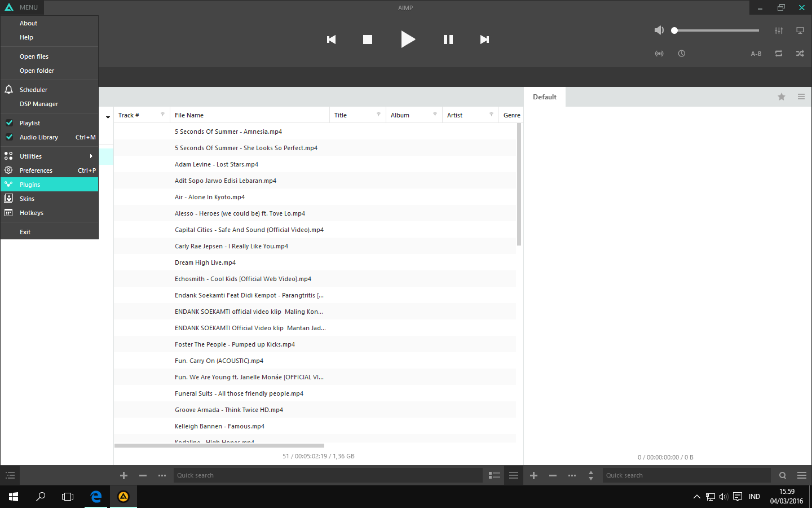812x508 pixels.
Task: Click the add button in the playlist toolbar
Action: tap(534, 475)
